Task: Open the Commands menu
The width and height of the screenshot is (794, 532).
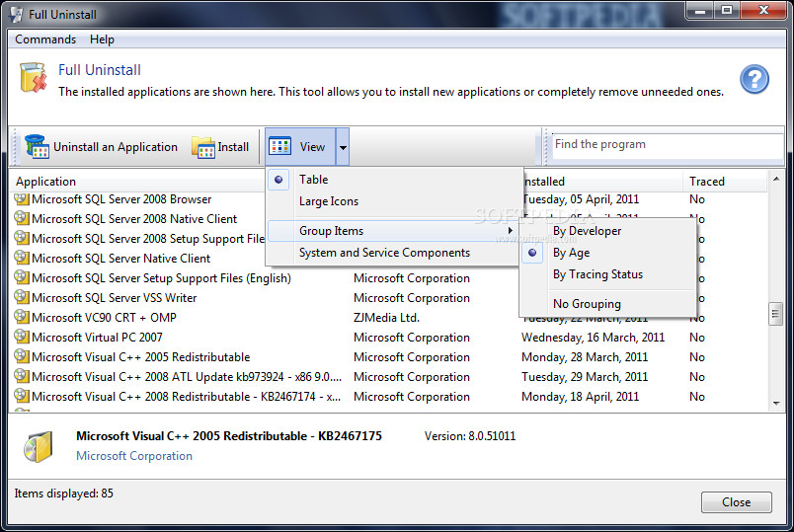Action: [x=45, y=39]
